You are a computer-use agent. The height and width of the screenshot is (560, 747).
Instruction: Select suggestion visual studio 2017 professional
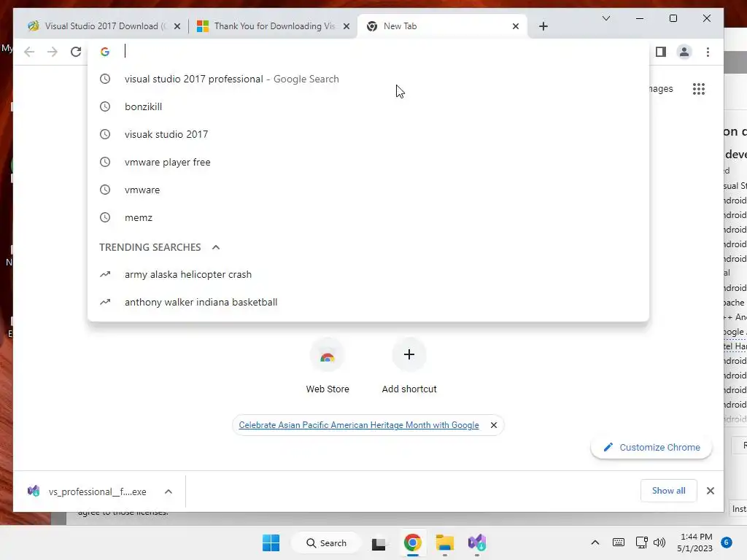(x=368, y=79)
